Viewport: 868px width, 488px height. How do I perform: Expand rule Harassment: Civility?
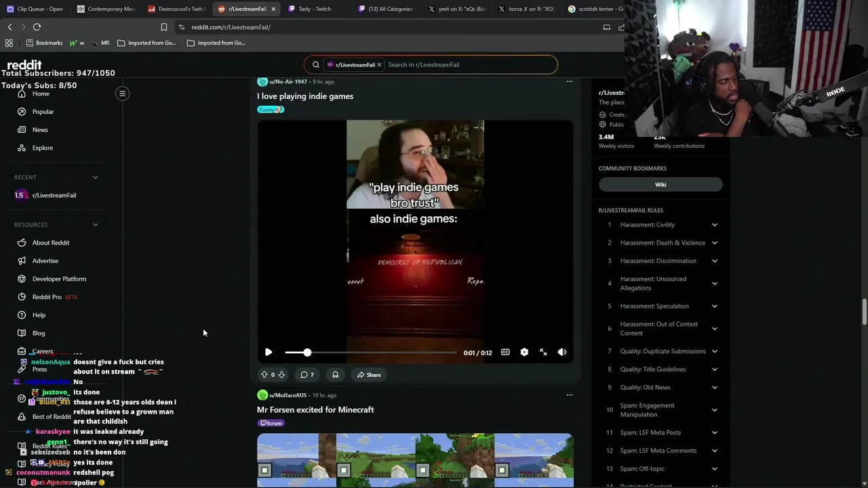[x=662, y=225]
